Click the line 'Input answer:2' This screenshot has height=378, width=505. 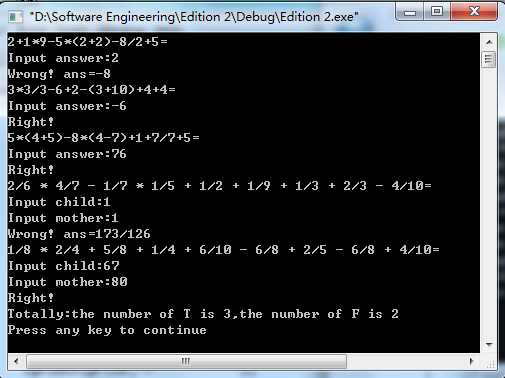tap(63, 58)
